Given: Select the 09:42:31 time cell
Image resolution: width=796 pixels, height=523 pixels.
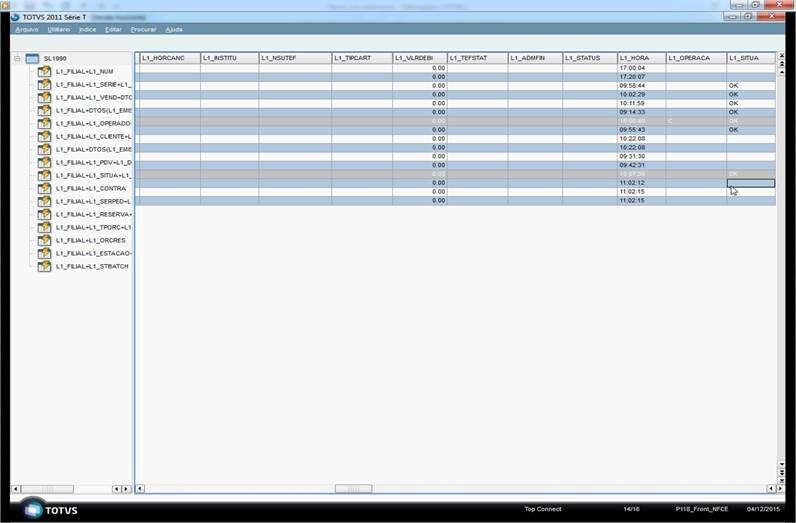Looking at the screenshot, I should click(642, 165).
